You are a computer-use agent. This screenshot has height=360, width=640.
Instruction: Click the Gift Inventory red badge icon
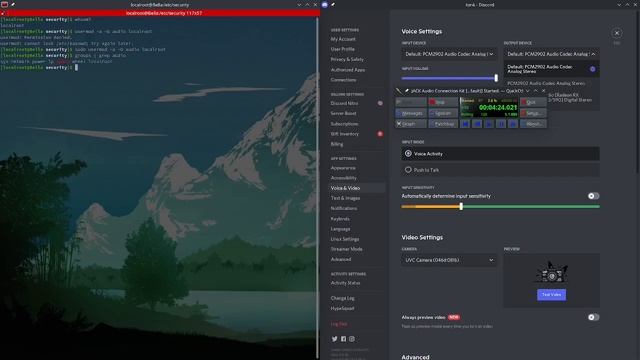[x=380, y=134]
